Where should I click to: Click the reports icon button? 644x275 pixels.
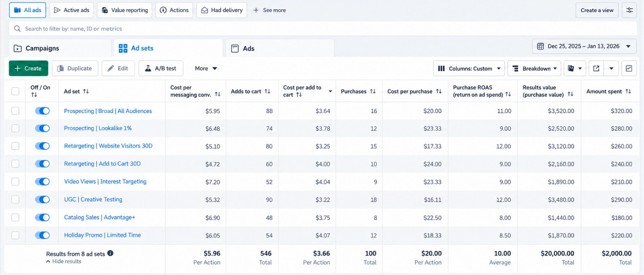click(571, 69)
